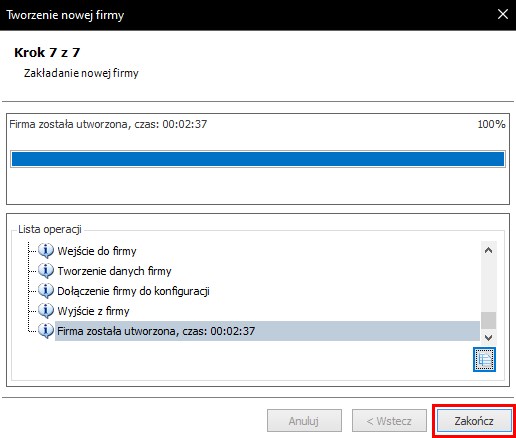This screenshot has height=438, width=516.
Task: Select Dołączenie firmy do konfiguracji entry
Action: [133, 291]
